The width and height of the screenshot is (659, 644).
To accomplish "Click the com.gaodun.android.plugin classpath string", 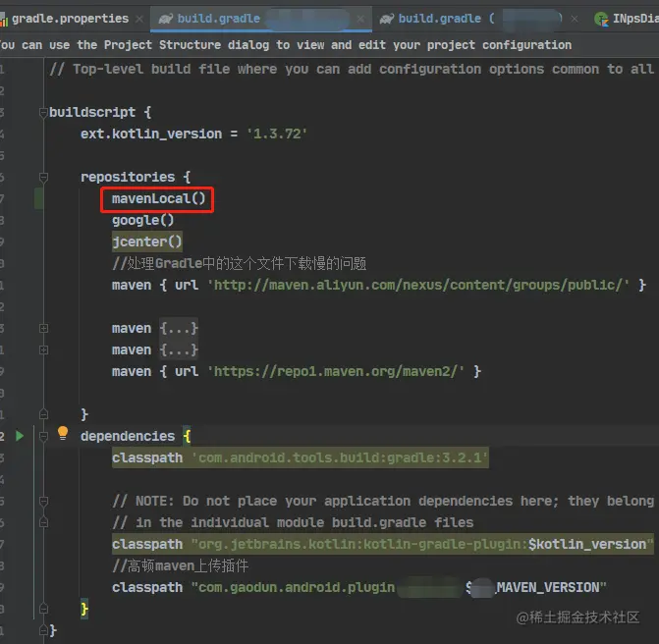I will coord(399,587).
